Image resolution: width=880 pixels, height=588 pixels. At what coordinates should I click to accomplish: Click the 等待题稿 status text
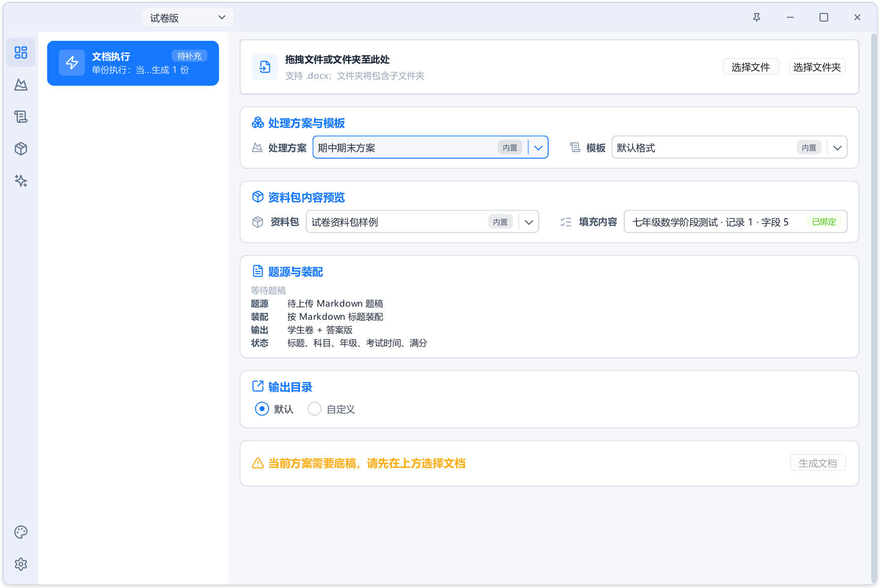[x=268, y=290]
